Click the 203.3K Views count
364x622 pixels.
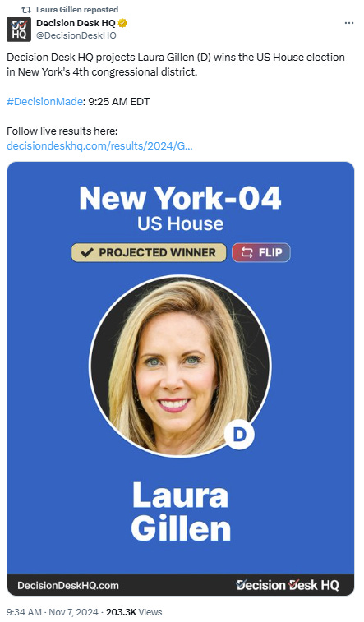point(134,612)
